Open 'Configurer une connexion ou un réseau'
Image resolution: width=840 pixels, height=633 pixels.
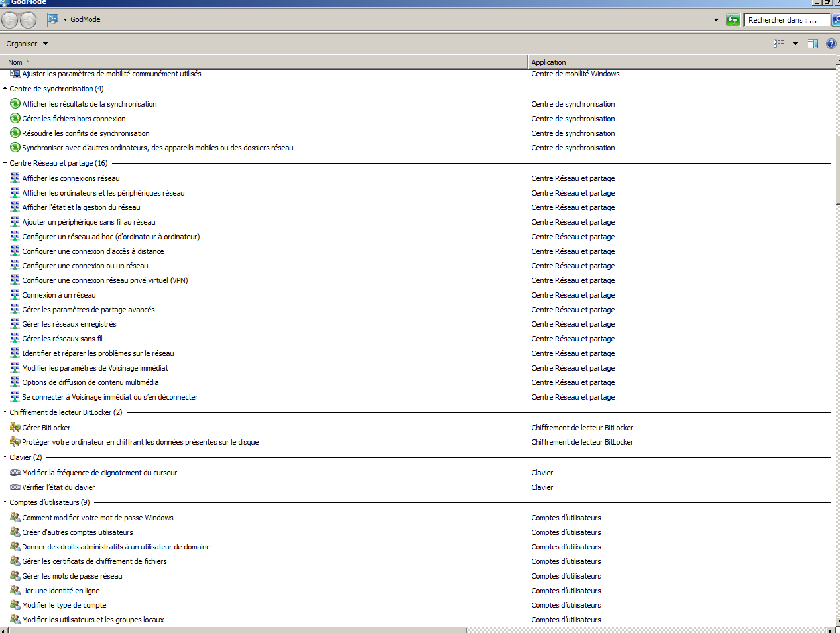(x=85, y=266)
